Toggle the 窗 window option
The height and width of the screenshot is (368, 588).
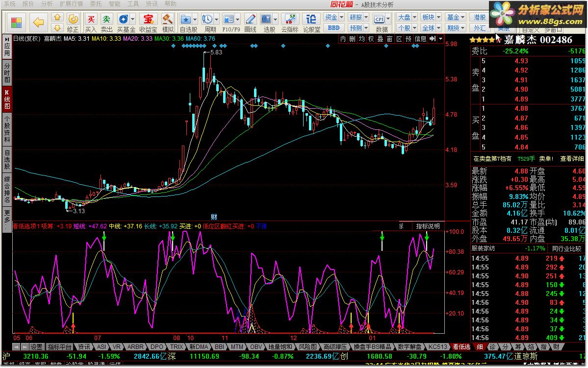coord(389,39)
